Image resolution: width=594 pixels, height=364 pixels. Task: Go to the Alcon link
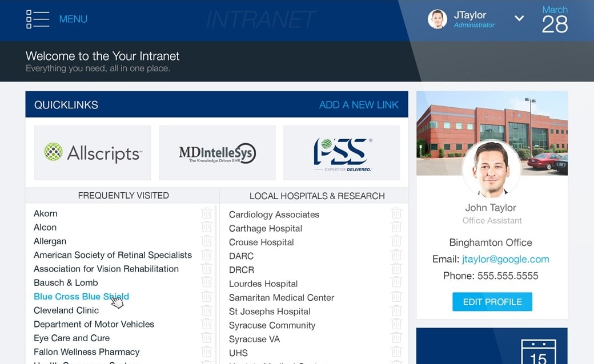[x=45, y=228]
